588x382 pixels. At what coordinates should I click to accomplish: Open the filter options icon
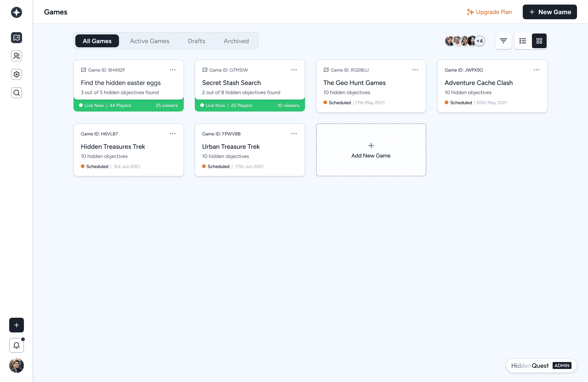pyautogui.click(x=503, y=41)
